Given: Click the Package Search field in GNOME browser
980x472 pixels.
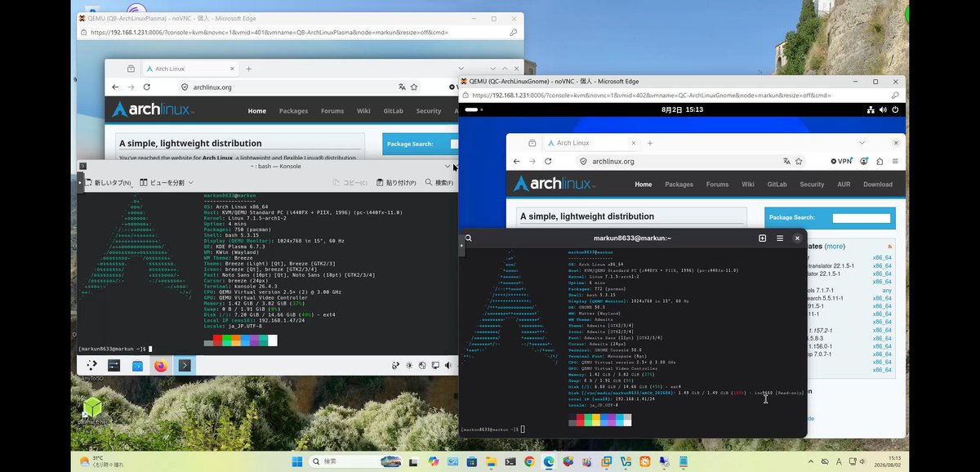Looking at the screenshot, I should point(862,218).
